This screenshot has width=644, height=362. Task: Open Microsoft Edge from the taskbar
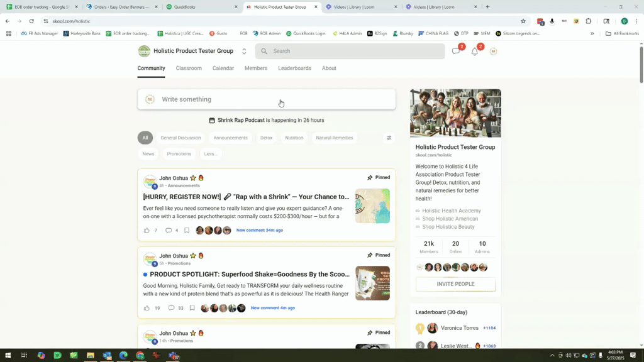[x=123, y=356]
